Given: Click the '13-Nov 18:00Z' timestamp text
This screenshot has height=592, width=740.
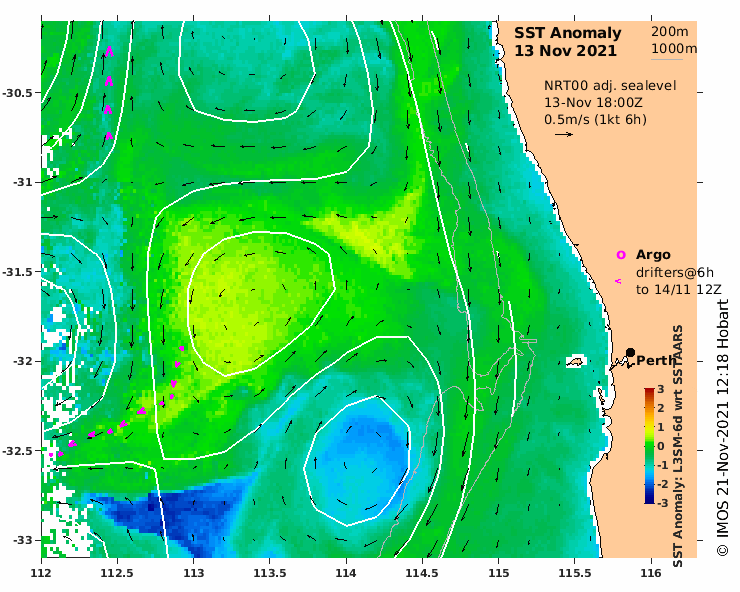Looking at the screenshot, I should pos(593,103).
